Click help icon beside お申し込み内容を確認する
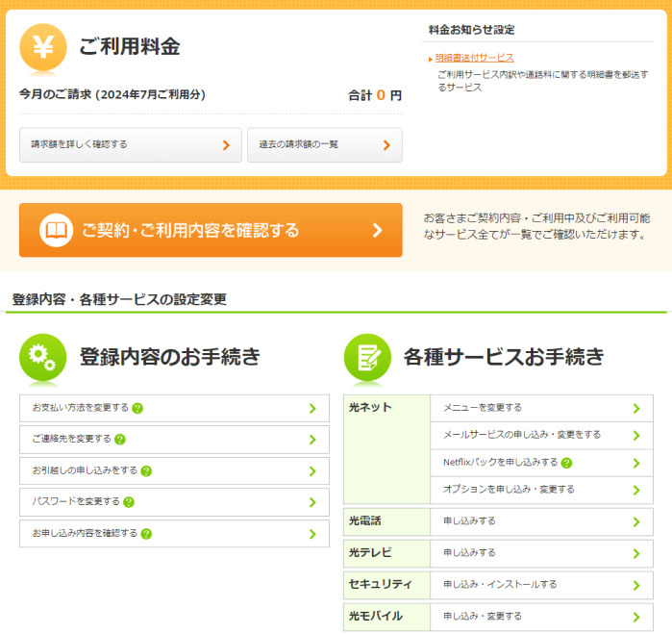This screenshot has height=634, width=672. coord(146,533)
